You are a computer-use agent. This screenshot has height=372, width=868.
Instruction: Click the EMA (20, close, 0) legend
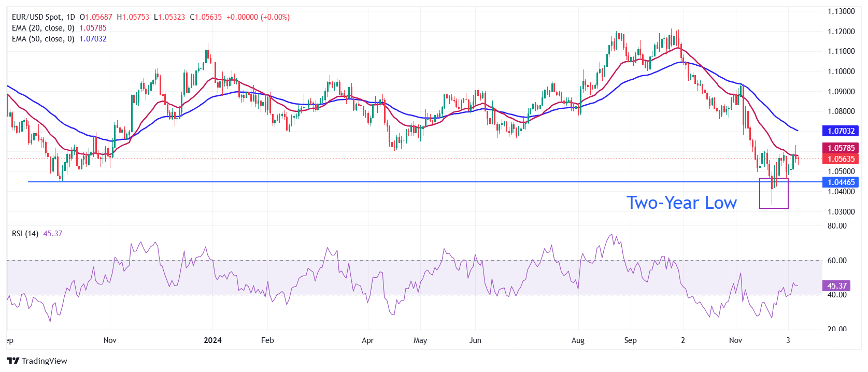pyautogui.click(x=43, y=28)
